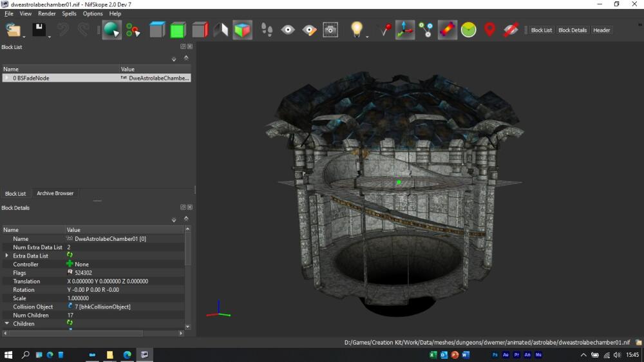644x362 pixels.
Task: Toggle the crossed-out eye hidden icon
Action: (511, 30)
